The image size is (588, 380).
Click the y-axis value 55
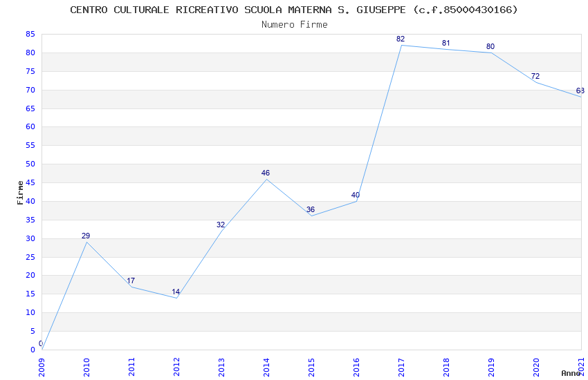pyautogui.click(x=30, y=146)
